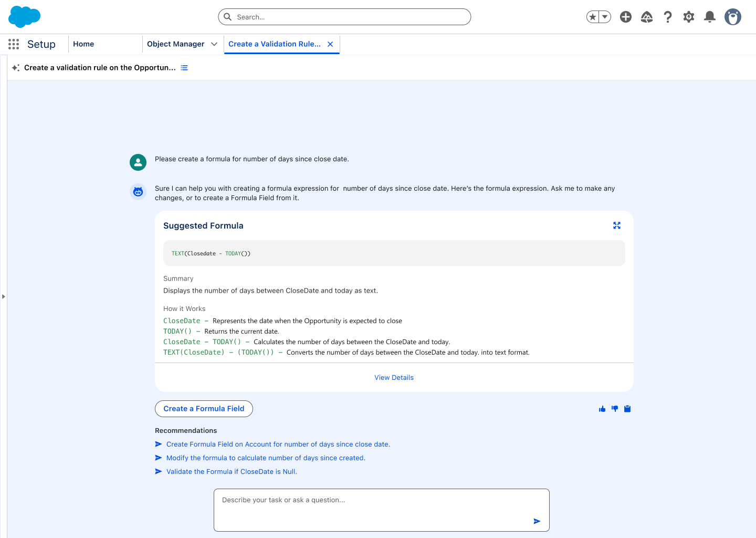The height and width of the screenshot is (538, 756).
Task: Give thumbs up feedback
Action: [602, 409]
